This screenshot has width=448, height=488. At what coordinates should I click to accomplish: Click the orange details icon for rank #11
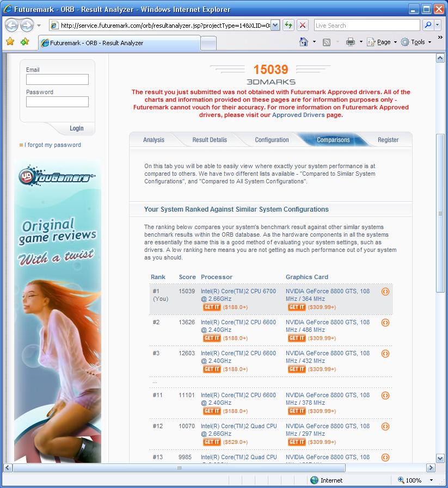(x=385, y=396)
